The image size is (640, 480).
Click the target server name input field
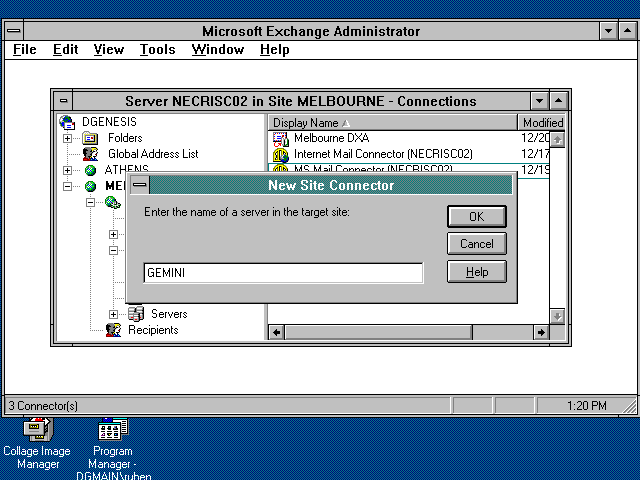click(283, 273)
